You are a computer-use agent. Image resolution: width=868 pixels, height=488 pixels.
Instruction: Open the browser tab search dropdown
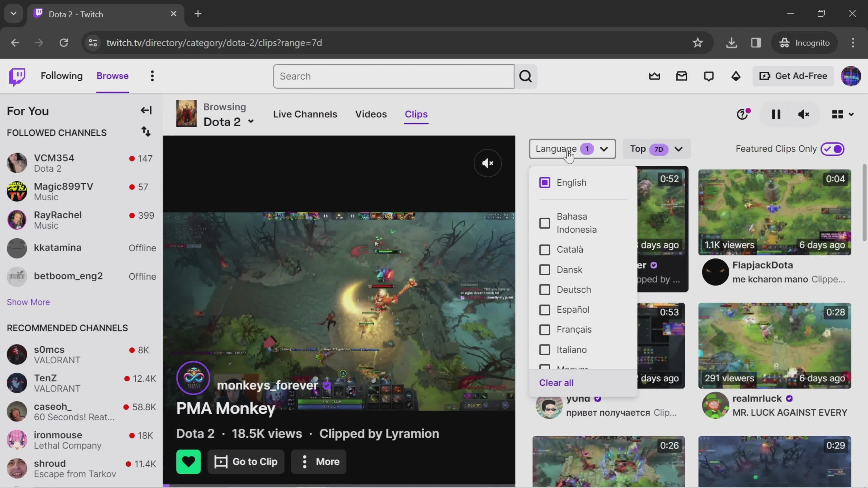(14, 14)
